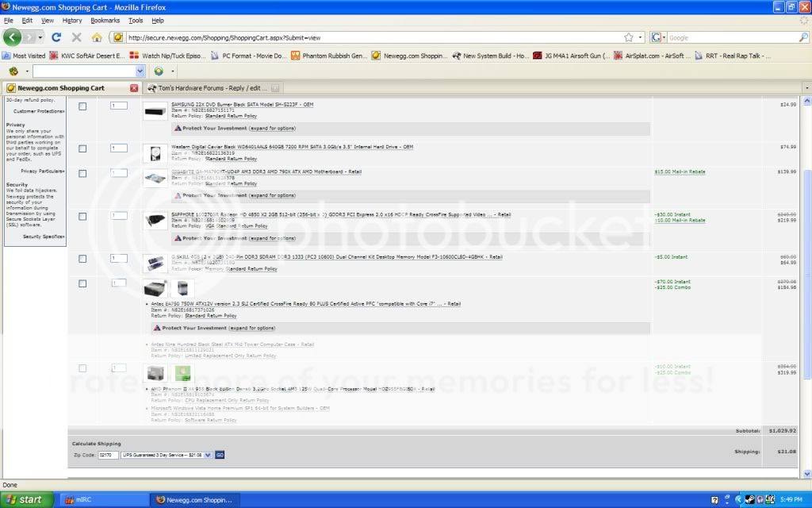Screen dimensions: 812x508
Task: Click the quantity box for Samsung DVD Burner
Action: tap(119, 106)
